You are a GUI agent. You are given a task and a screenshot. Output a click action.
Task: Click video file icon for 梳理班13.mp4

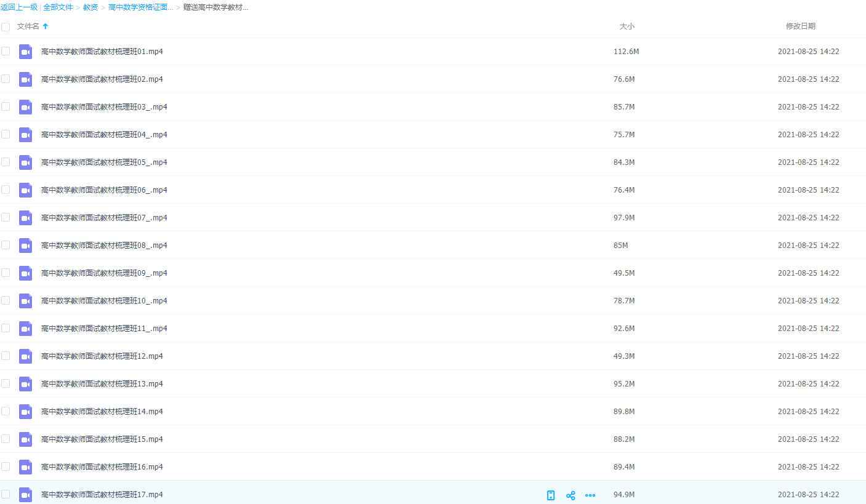click(x=25, y=384)
